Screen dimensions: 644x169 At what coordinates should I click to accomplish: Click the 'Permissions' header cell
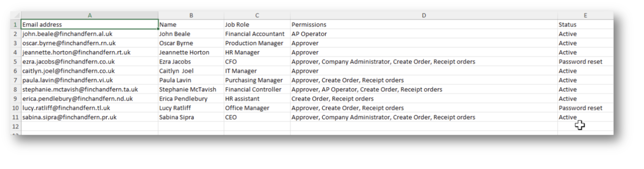coord(424,24)
